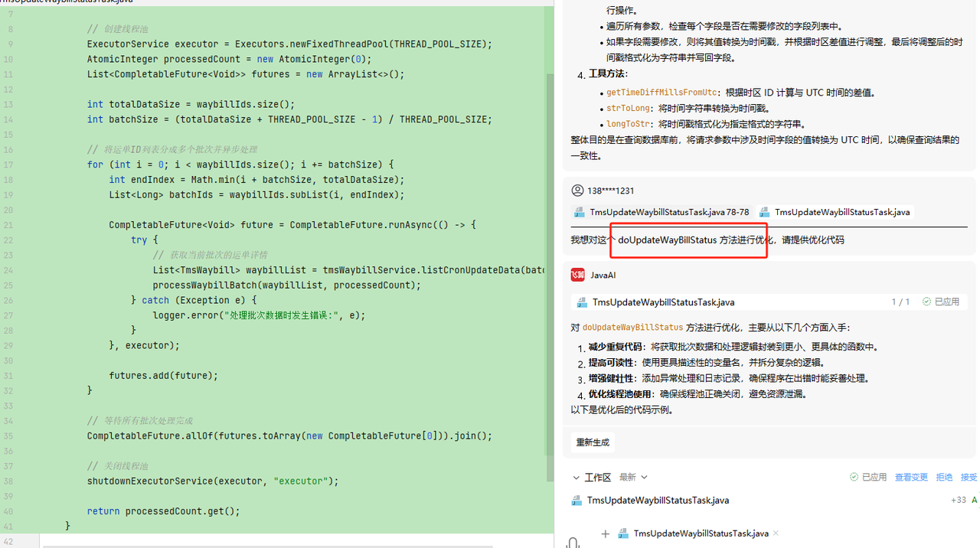Click the 重新生成 regenerate button

[593, 442]
